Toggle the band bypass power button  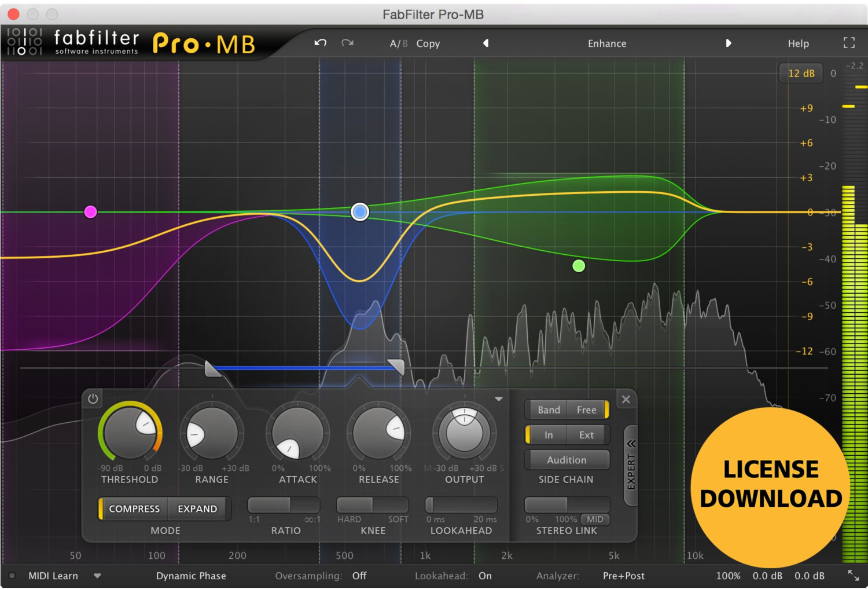click(x=92, y=399)
